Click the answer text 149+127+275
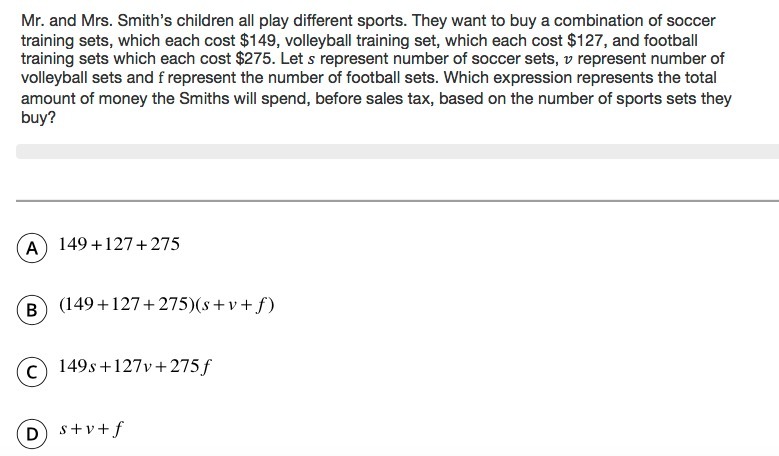 [119, 244]
